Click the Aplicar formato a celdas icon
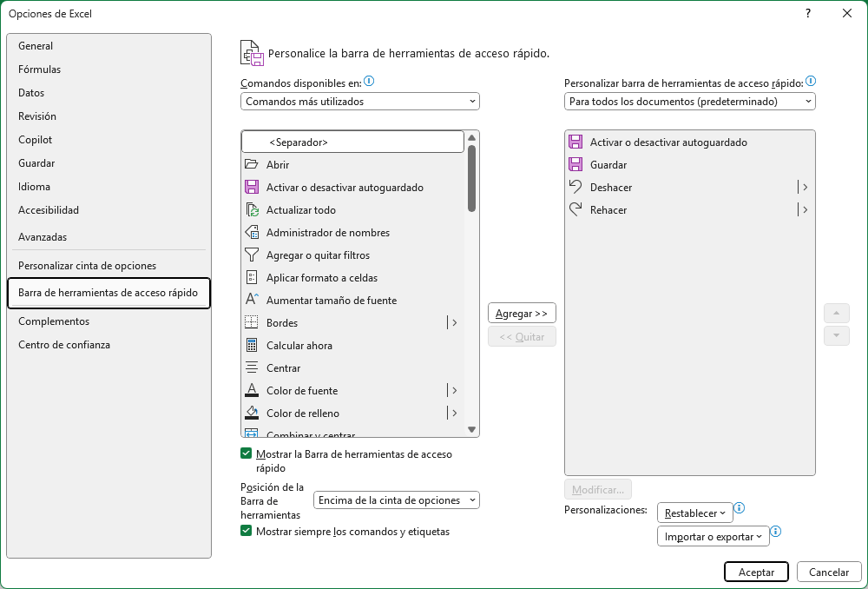 pos(252,278)
